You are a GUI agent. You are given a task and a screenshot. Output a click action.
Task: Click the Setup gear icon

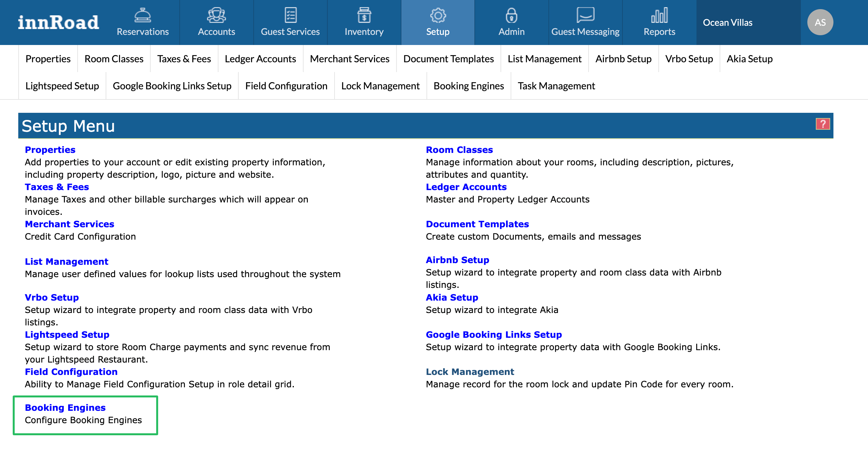(x=438, y=16)
